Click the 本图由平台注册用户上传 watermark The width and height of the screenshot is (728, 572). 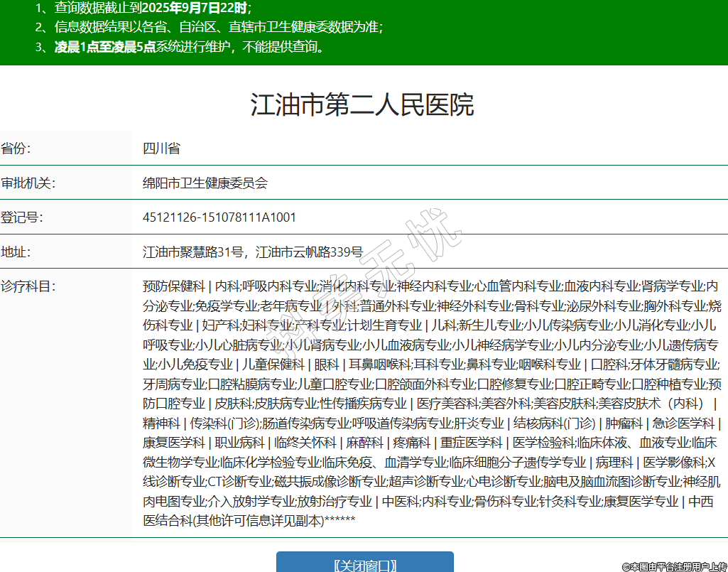click(674, 566)
